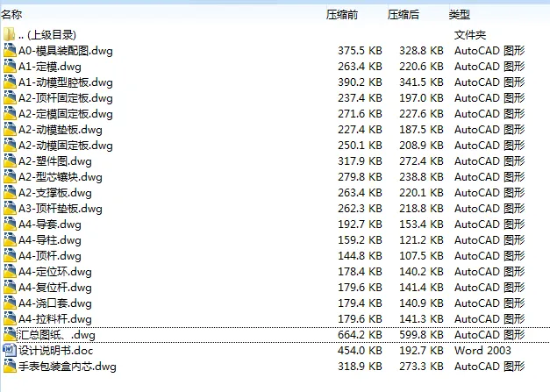
Task: Click the A2-塑件图.dwg file icon
Action: tap(10, 161)
